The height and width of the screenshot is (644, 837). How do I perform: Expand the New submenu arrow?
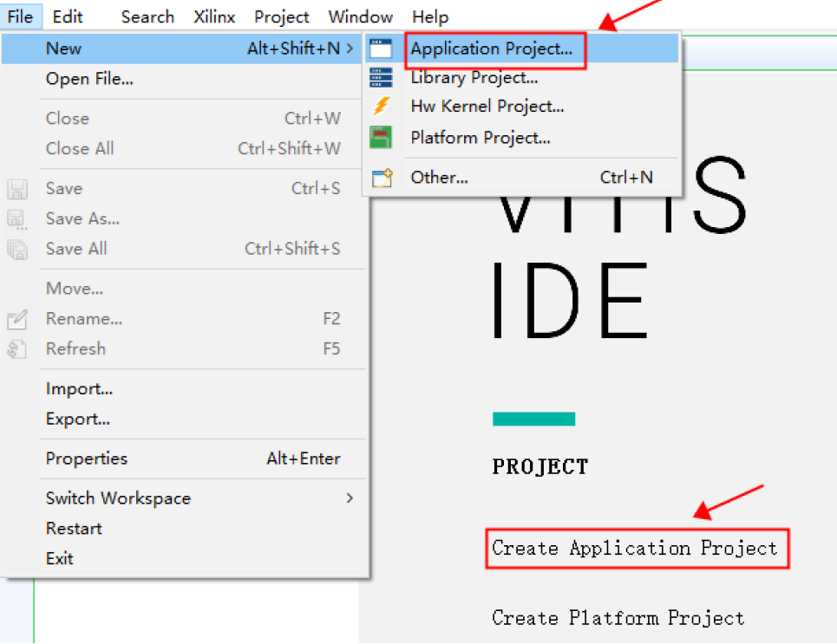pyautogui.click(x=350, y=48)
